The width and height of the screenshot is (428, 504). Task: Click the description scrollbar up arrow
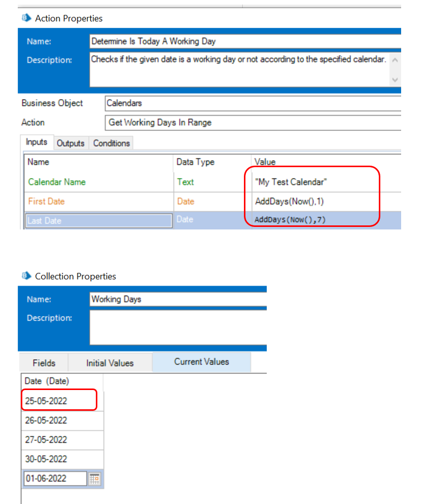tap(395, 60)
